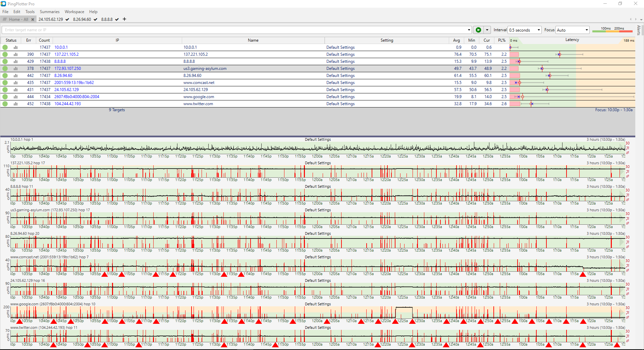The image size is (644, 350).
Task: Click the 2607:f8b0:4000:804::2004 IP link
Action: 77,97
